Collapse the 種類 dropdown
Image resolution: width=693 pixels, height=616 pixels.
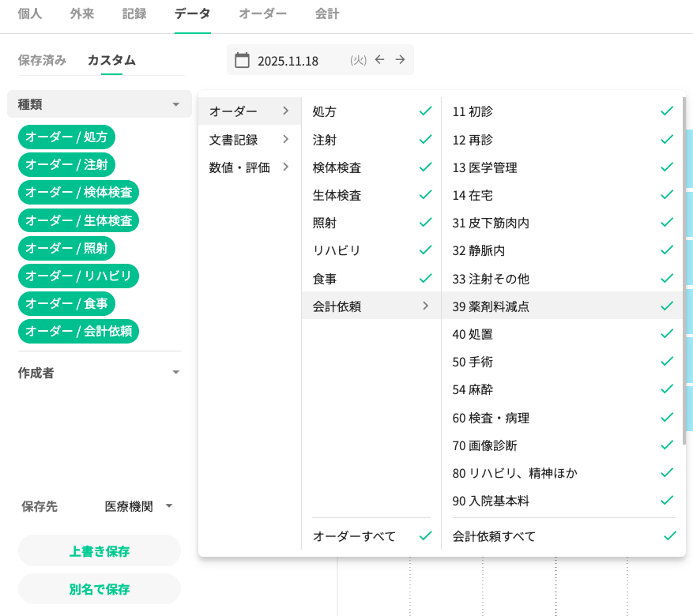pyautogui.click(x=176, y=104)
